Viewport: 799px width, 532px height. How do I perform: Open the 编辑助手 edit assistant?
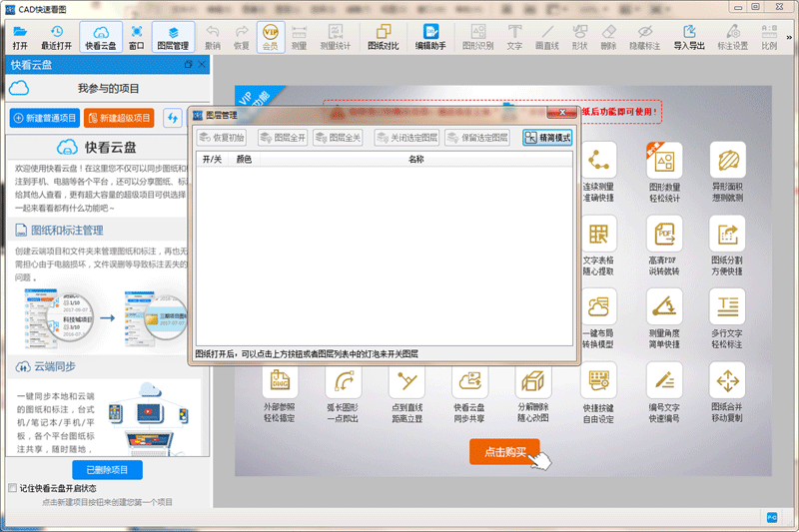pyautogui.click(x=430, y=38)
